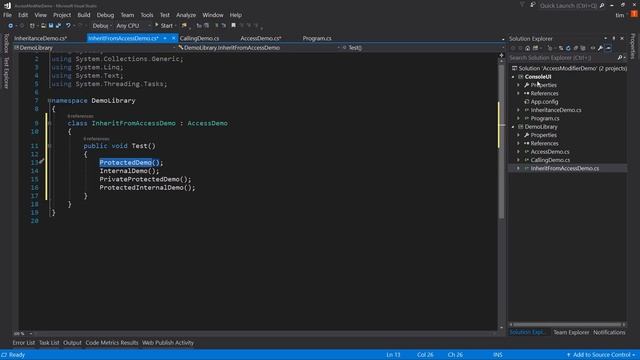
Task: Open the Toolbox side tab
Action: 6,43
